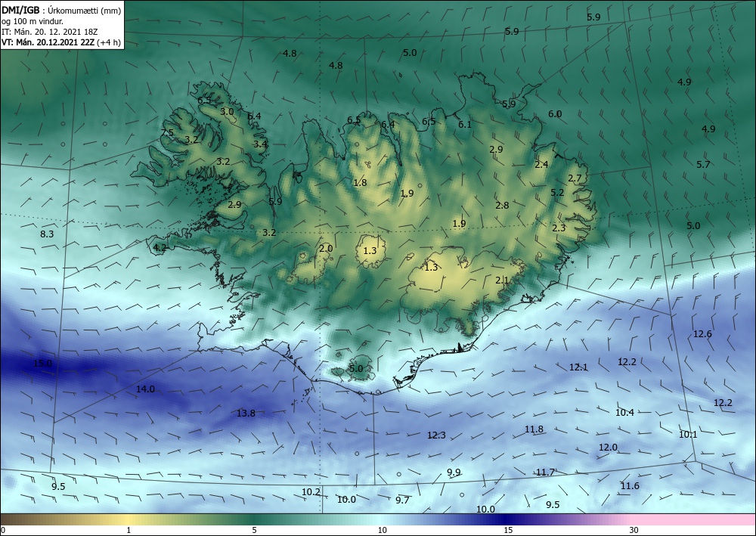This screenshot has height=536, width=756.
Task: Select the 'IT: Mán. 20. 12. 2021 18Z' line
Action: click(x=50, y=32)
